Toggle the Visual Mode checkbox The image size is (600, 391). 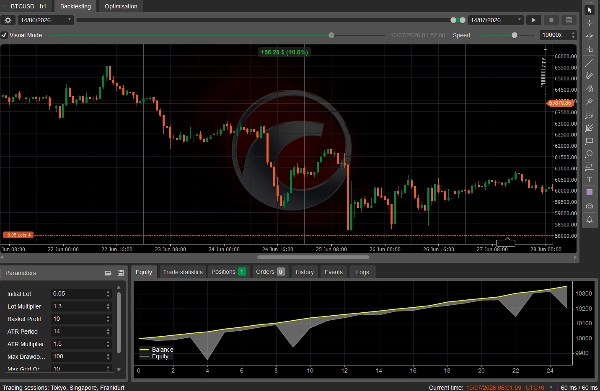(4, 35)
